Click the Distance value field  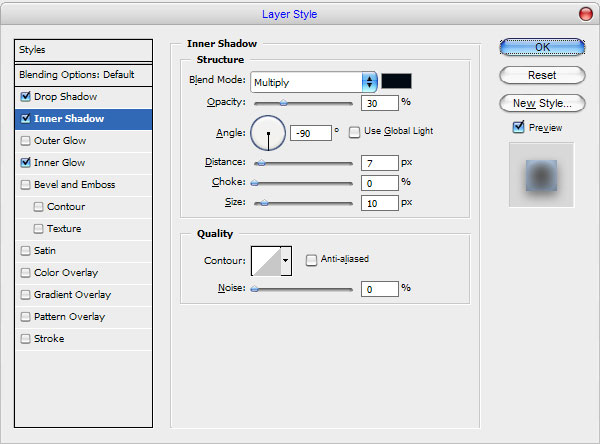click(x=380, y=163)
